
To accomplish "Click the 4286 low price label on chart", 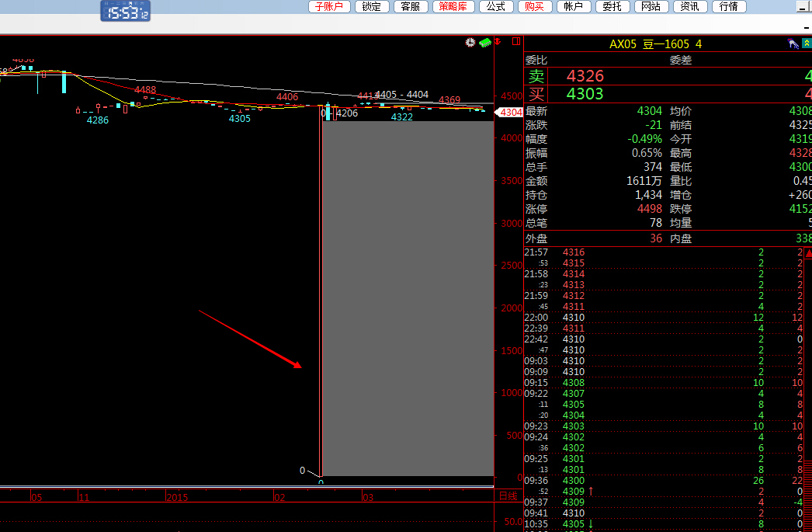I will pos(98,120).
